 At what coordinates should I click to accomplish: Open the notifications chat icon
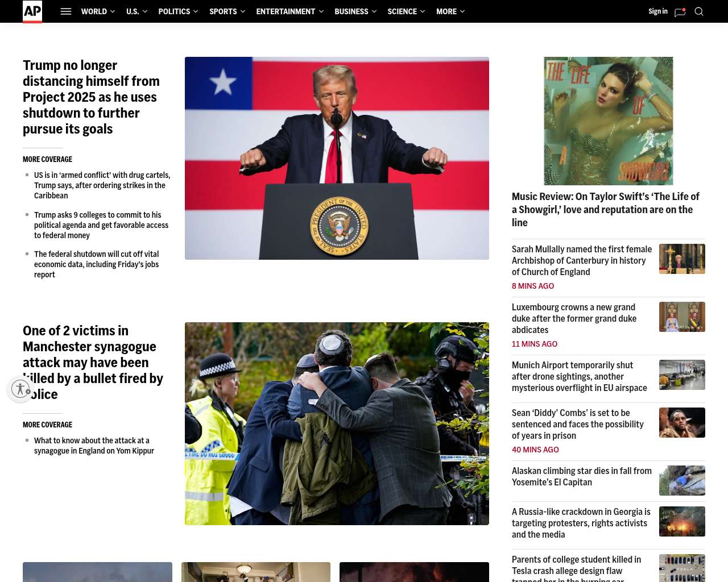click(680, 12)
